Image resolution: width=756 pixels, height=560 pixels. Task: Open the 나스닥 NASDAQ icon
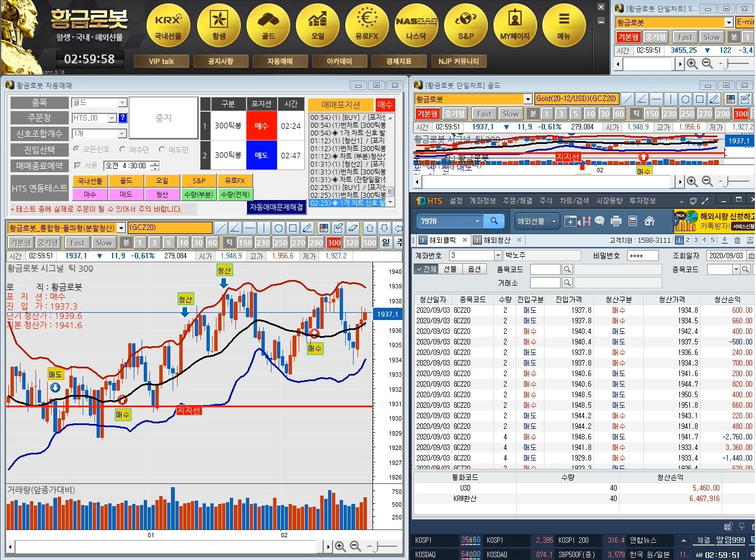(x=416, y=25)
